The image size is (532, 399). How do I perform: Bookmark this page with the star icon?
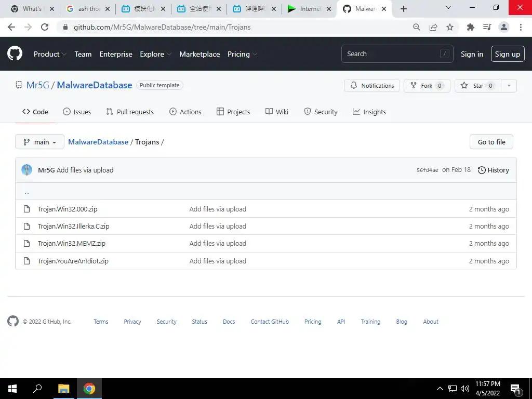click(449, 27)
